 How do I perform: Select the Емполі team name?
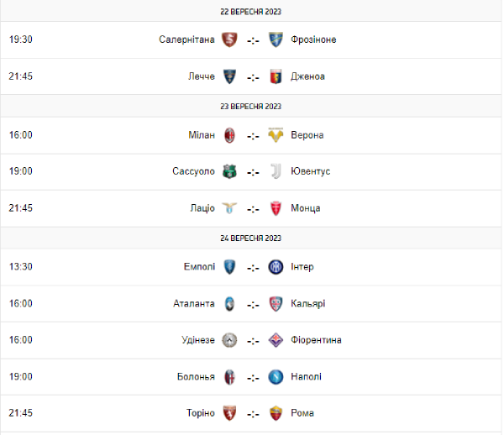coord(199,267)
